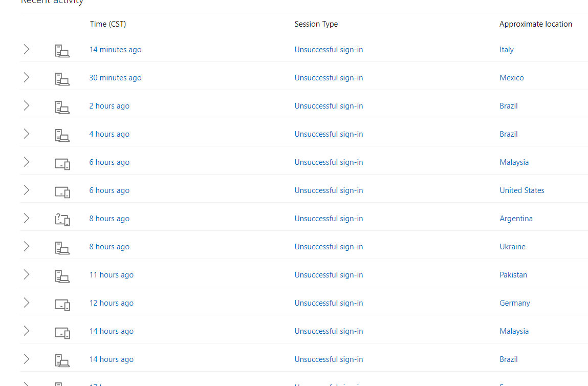Screen dimensions: 588x386
Task: Click the device icon in the Germany row
Action: [62, 304]
